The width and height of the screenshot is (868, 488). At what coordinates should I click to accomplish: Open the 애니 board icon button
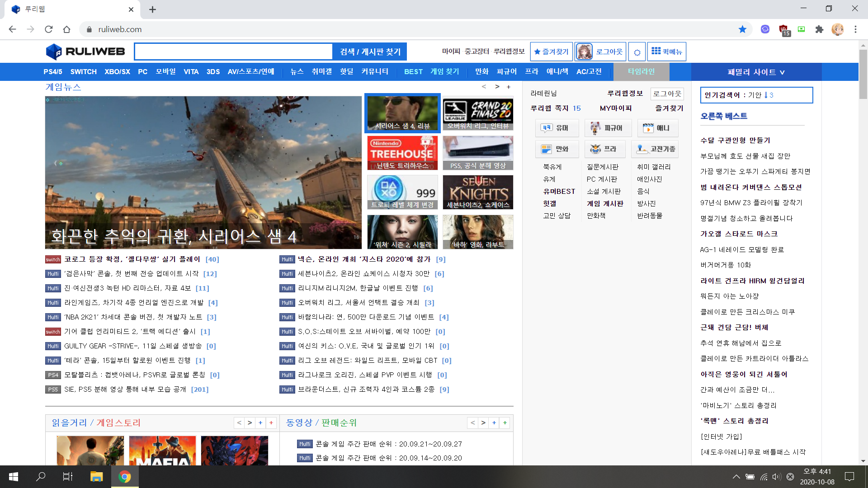click(657, 128)
